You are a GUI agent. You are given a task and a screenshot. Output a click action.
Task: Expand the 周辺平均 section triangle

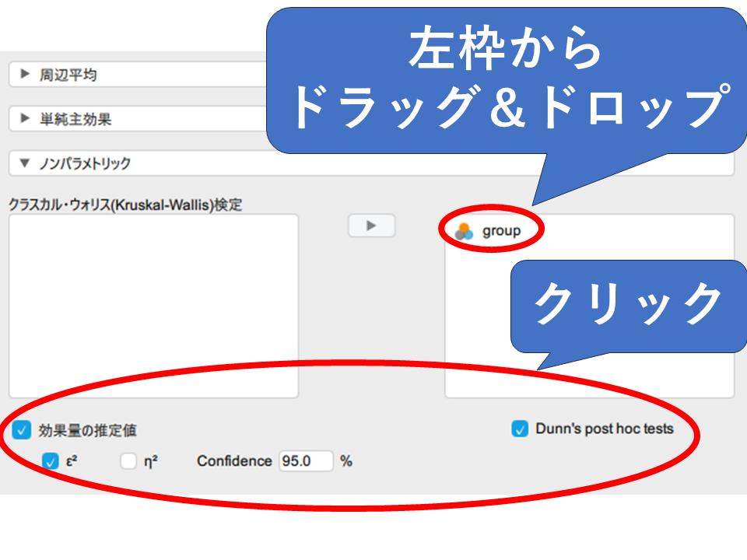(x=25, y=75)
